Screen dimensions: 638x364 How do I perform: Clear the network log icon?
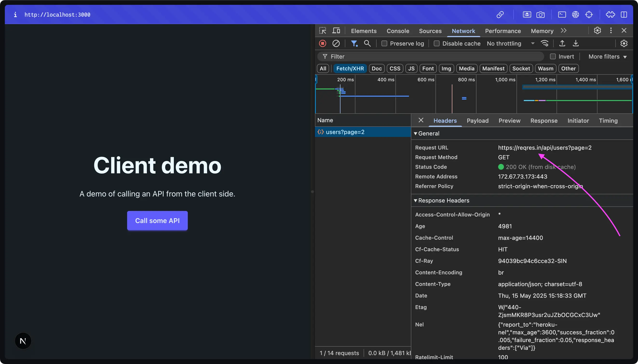[x=336, y=43]
